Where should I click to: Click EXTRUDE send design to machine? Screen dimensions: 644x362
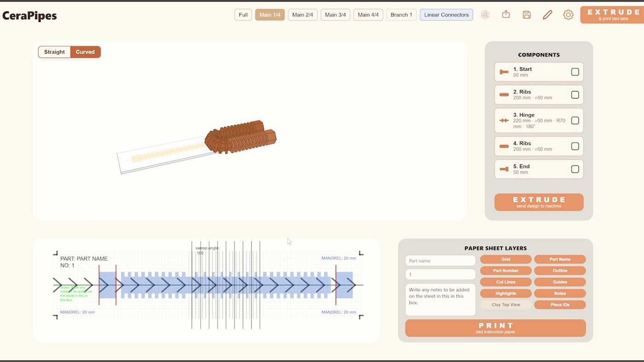pos(539,202)
